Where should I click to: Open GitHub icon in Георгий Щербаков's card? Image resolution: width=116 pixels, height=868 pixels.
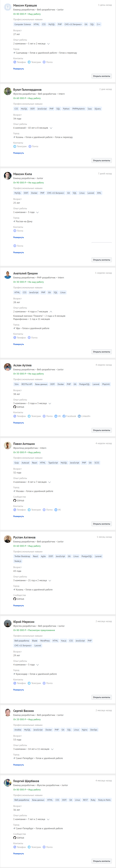pos(15,837)
